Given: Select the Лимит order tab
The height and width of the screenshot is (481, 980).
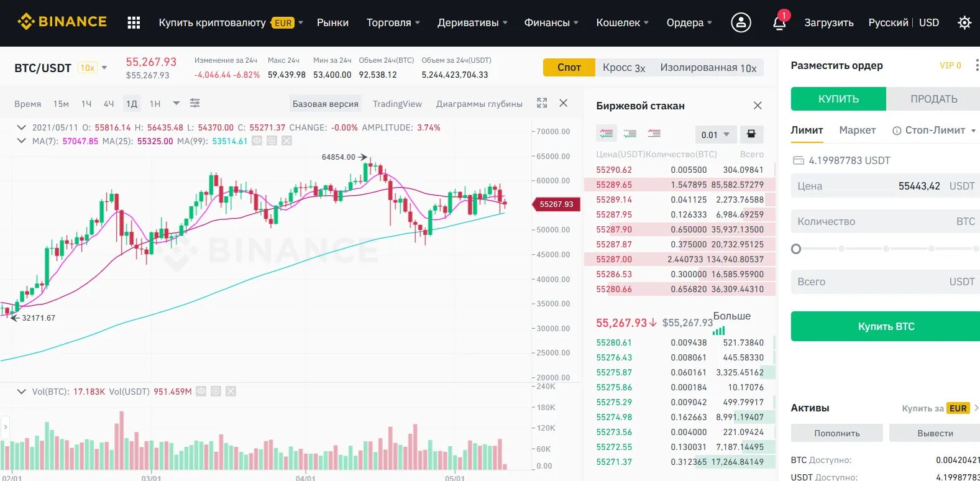Looking at the screenshot, I should tap(807, 131).
